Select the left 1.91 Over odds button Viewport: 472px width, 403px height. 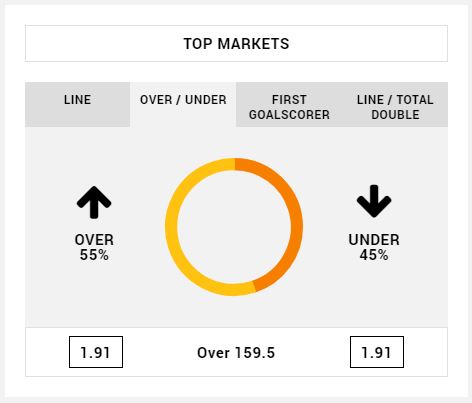coord(96,352)
